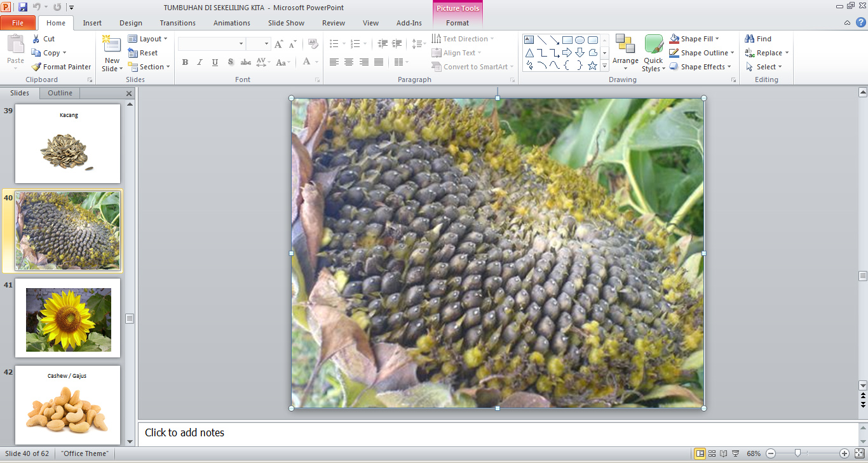Toggle text Shadow formatting

coord(230,62)
